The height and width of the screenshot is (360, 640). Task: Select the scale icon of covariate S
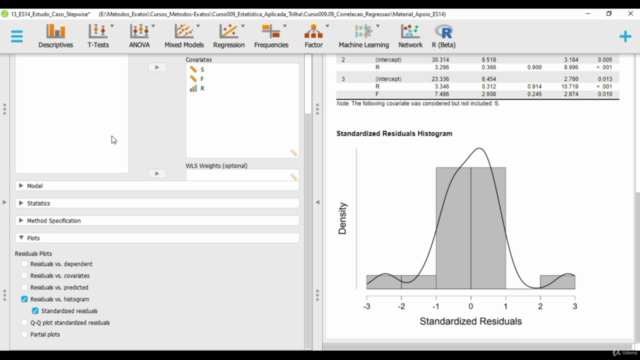(193, 69)
